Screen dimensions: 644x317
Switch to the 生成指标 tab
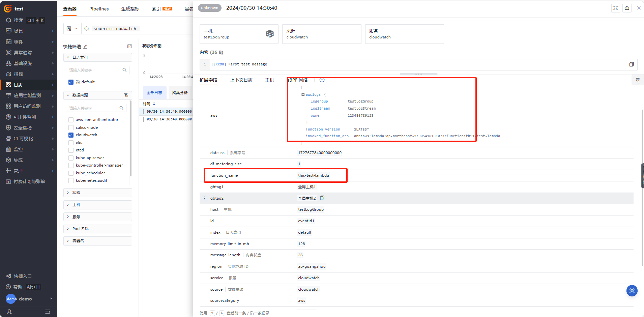tap(130, 9)
